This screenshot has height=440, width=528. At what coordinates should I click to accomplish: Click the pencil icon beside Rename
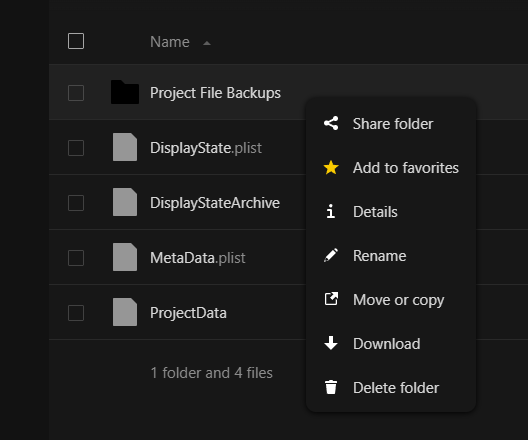tap(331, 255)
